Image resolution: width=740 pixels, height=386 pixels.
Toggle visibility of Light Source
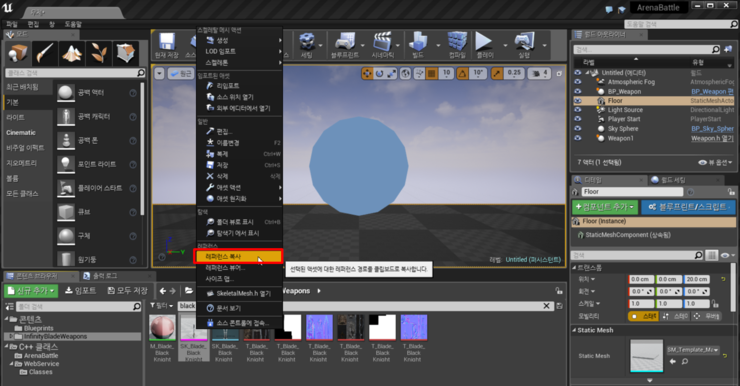(x=578, y=110)
